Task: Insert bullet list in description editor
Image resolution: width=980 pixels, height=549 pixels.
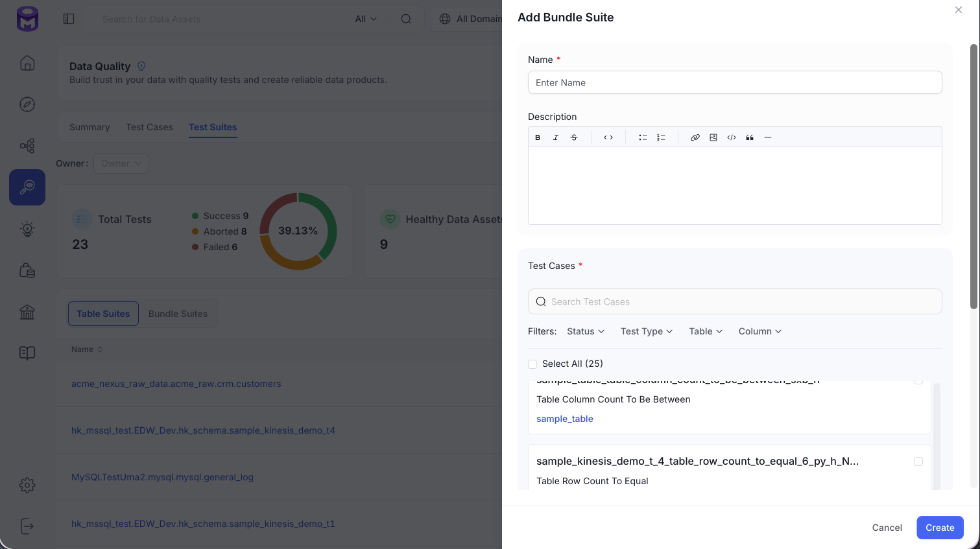Action: [x=643, y=137]
